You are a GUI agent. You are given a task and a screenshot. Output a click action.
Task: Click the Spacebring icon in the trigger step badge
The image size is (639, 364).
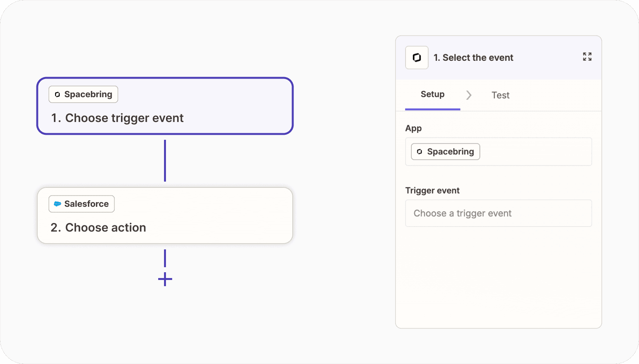(x=57, y=94)
